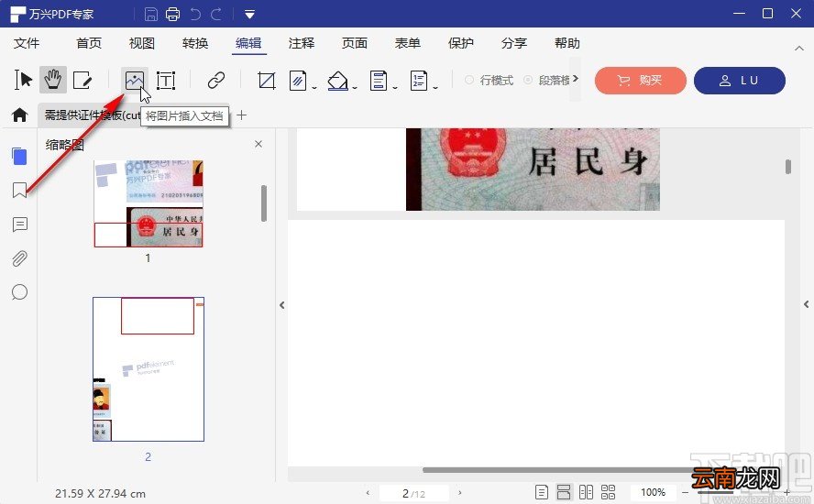
Task: Open the Comments sidebar panel
Action: [x=20, y=225]
